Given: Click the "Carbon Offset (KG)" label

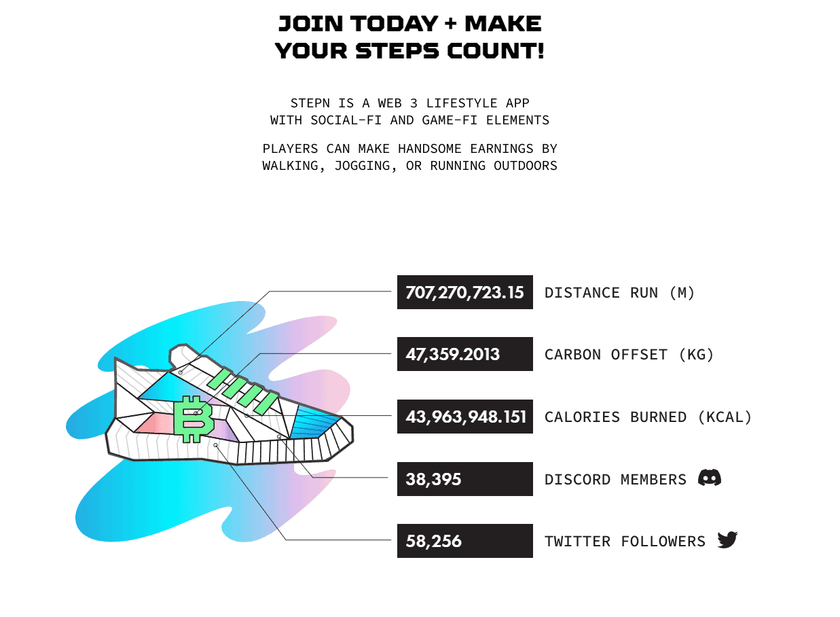Looking at the screenshot, I should click(x=629, y=355).
